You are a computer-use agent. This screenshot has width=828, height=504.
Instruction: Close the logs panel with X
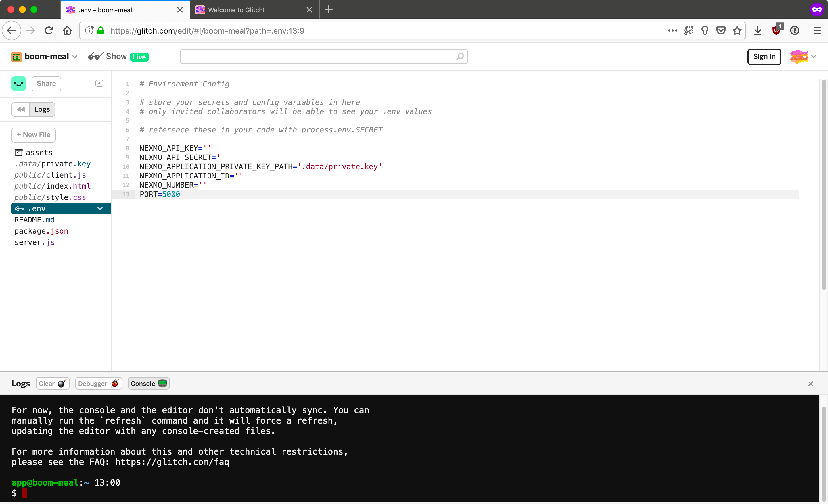click(x=810, y=384)
